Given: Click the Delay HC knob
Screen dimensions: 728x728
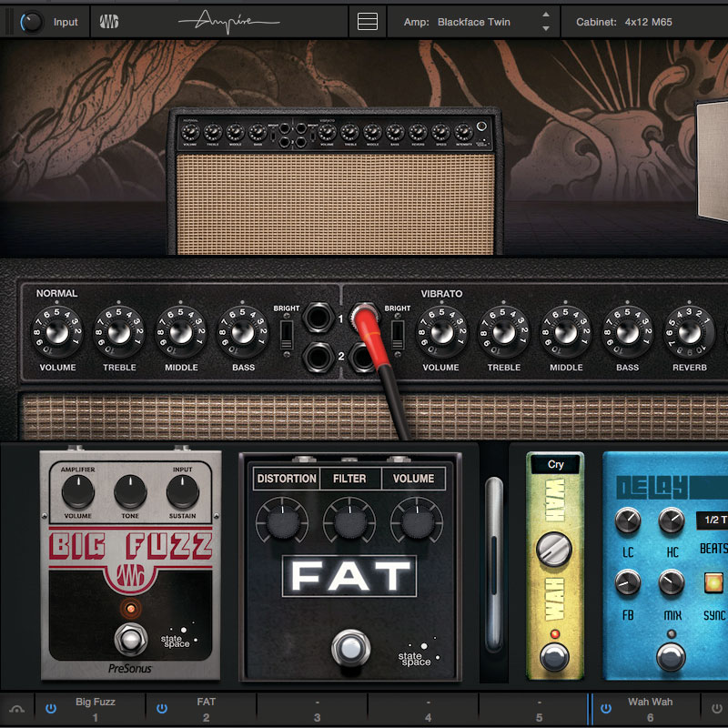Looking at the screenshot, I should pyautogui.click(x=672, y=521).
